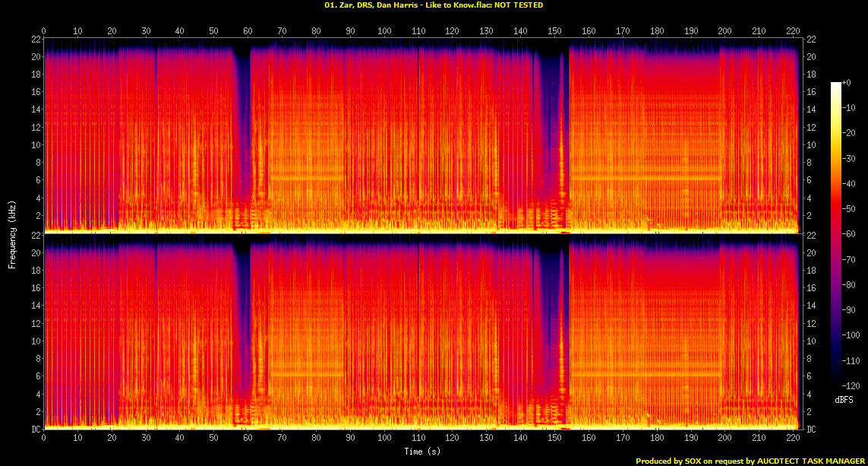Click the '-100' value on the dBFS scale

tap(851, 334)
